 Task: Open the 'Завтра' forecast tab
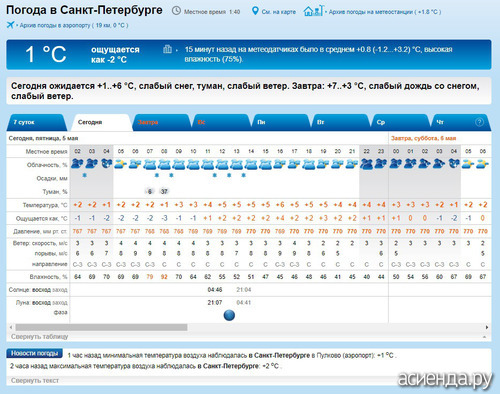162,122
